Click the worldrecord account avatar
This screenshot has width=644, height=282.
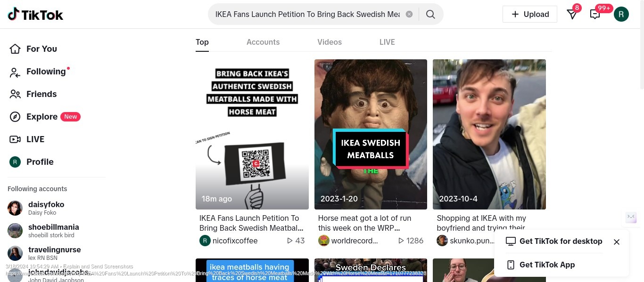[x=323, y=241]
